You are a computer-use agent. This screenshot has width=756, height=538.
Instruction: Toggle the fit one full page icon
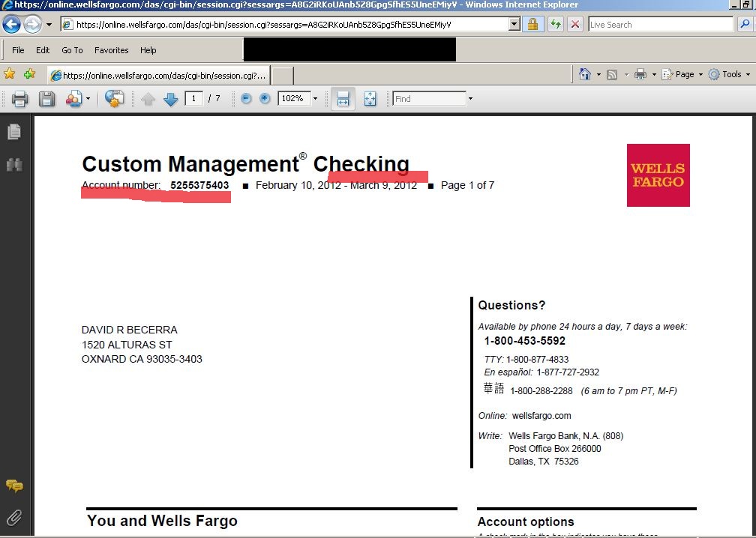click(x=370, y=99)
